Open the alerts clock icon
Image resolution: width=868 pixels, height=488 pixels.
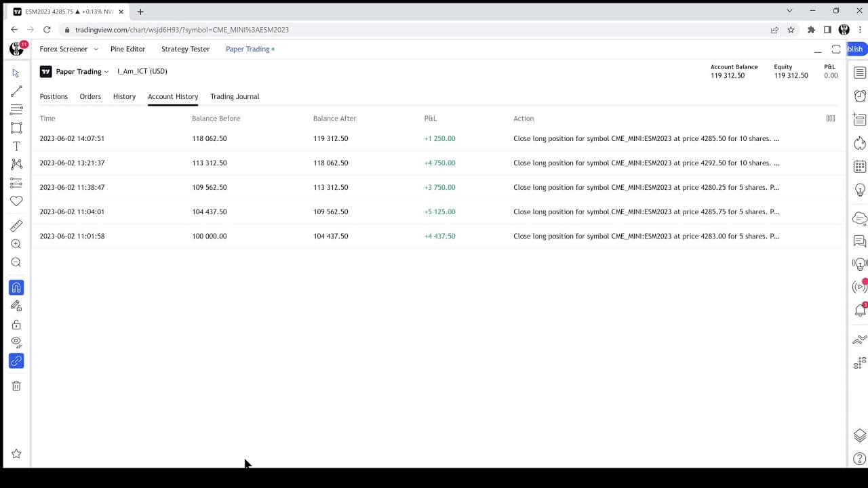(x=860, y=96)
